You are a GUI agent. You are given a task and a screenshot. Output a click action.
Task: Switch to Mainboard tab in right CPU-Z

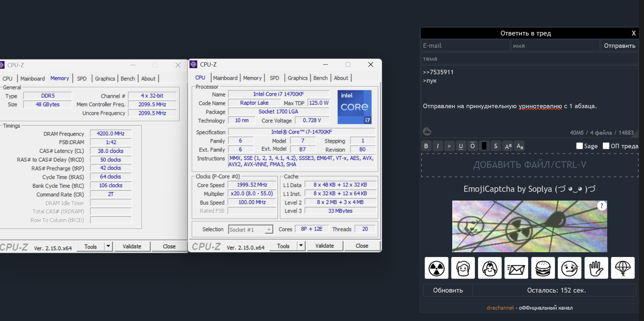(x=225, y=78)
